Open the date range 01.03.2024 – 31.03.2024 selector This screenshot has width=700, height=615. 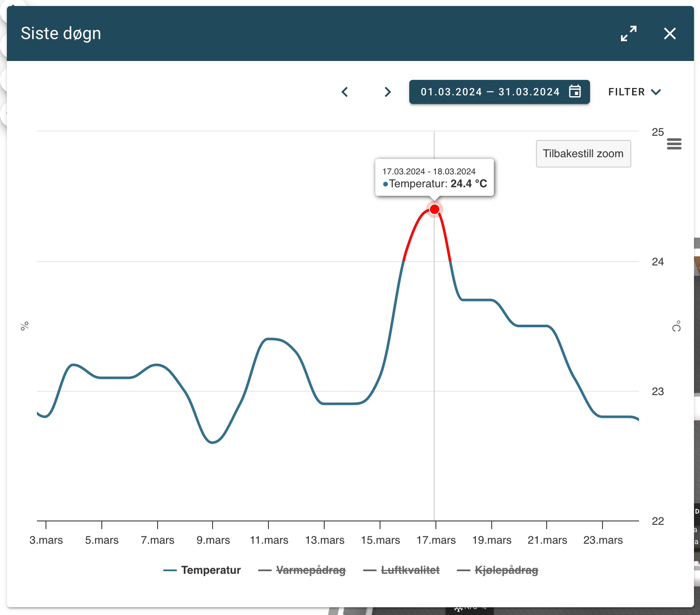click(499, 92)
